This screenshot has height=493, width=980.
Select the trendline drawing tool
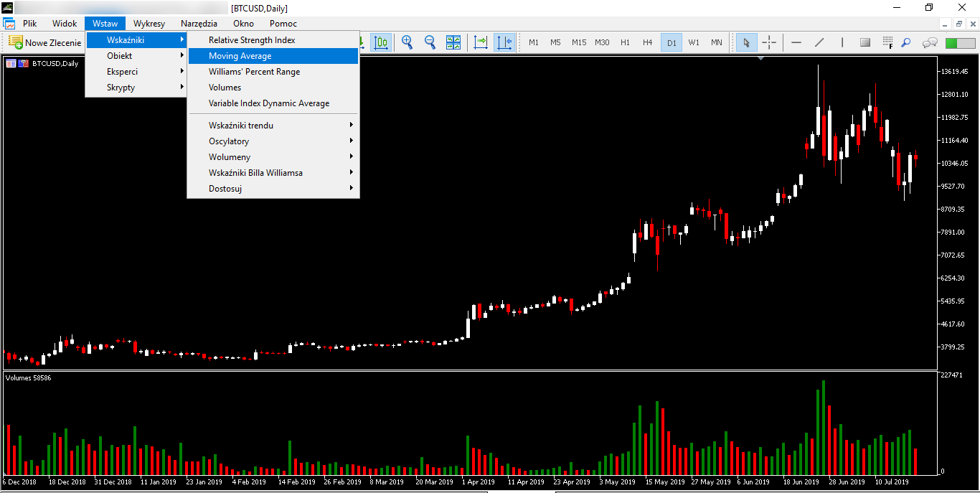click(819, 42)
